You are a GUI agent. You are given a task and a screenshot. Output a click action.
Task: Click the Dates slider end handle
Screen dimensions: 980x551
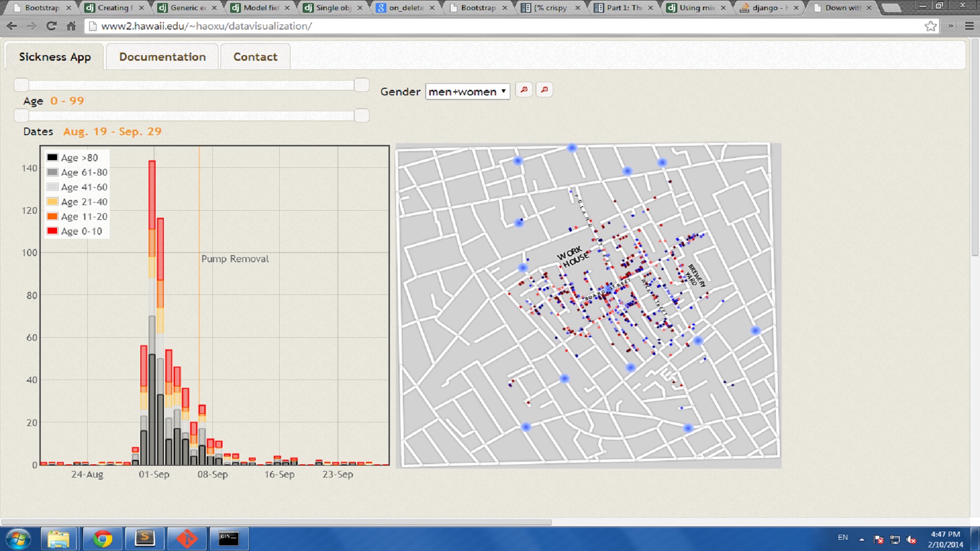point(361,115)
